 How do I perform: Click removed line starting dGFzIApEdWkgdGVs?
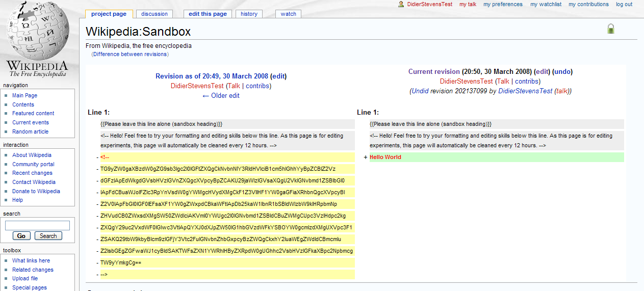[x=227, y=180]
